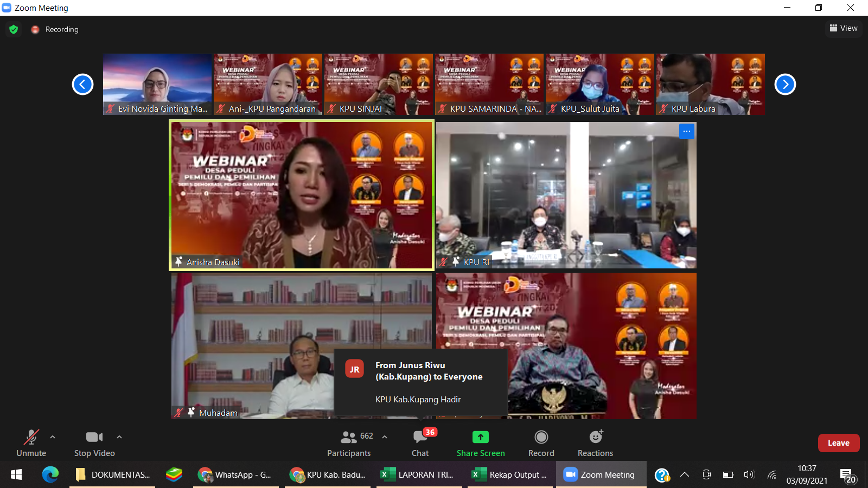
Task: Open the chat notification from Junus Riwu
Action: pyautogui.click(x=420, y=382)
